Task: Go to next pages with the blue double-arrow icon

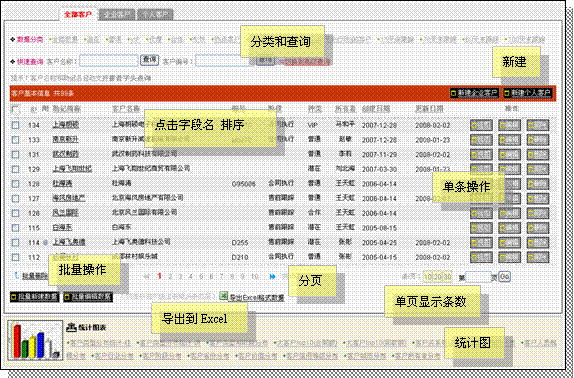Action: (272, 277)
